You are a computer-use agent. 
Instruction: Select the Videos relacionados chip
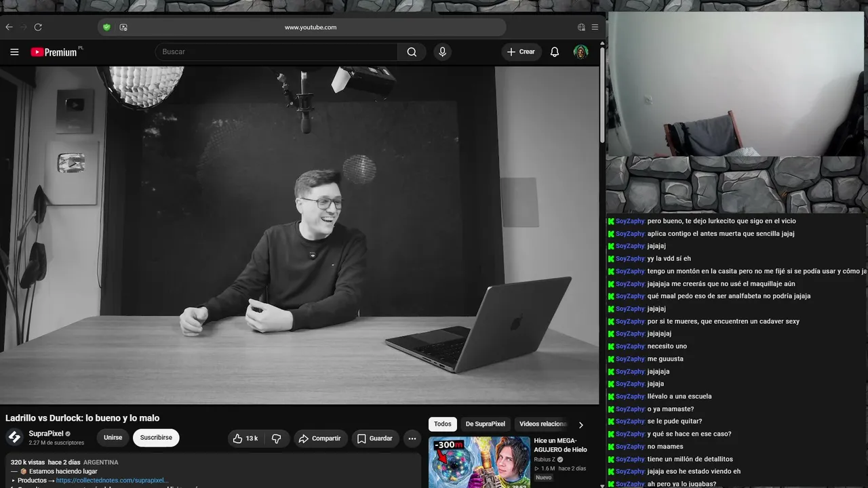[542, 424]
